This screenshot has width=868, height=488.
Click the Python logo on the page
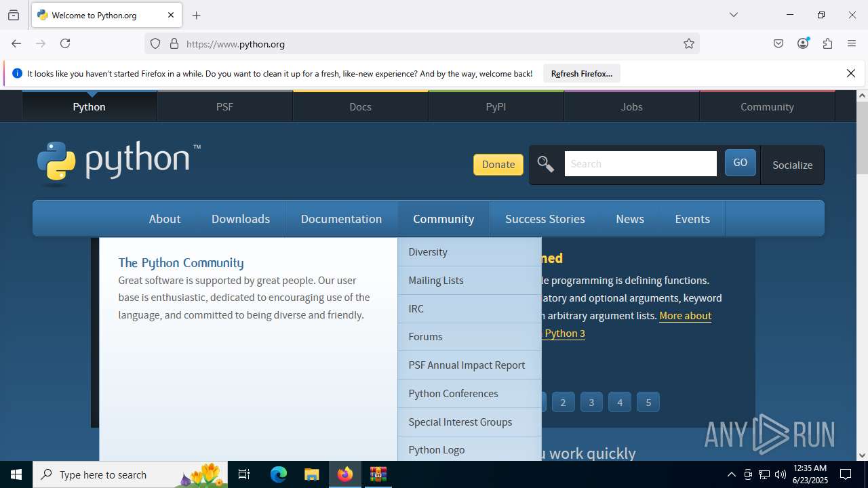(119, 163)
